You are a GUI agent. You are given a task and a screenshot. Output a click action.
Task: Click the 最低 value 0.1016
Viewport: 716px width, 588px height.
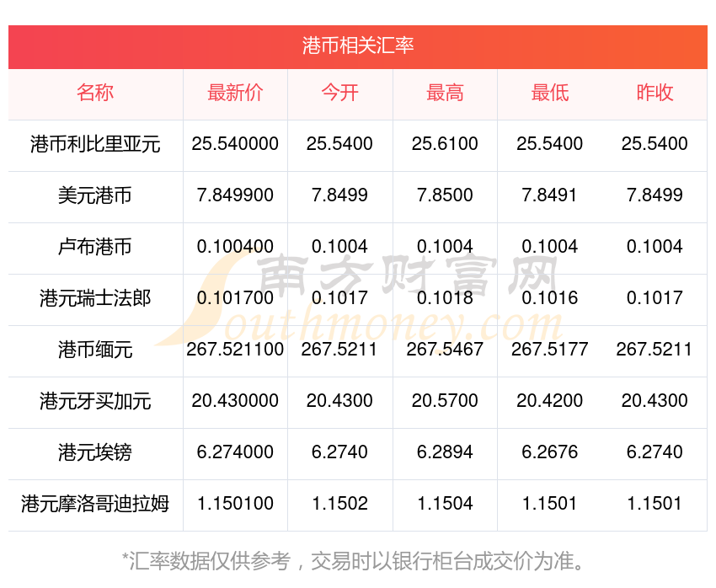tap(550, 298)
